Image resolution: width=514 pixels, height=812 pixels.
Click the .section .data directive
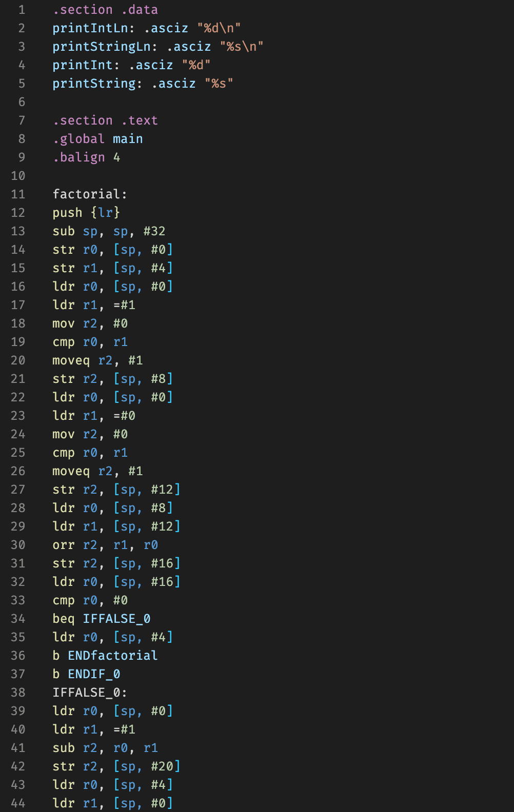click(x=105, y=10)
